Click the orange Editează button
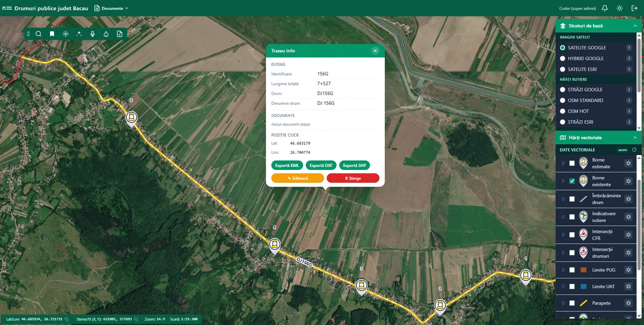This screenshot has width=644, height=325. point(297,178)
